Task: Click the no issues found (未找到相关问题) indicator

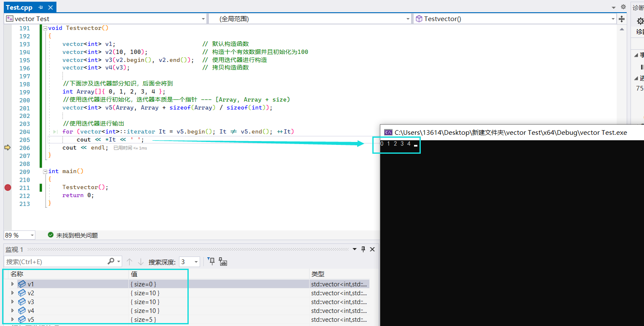Action: (73, 235)
